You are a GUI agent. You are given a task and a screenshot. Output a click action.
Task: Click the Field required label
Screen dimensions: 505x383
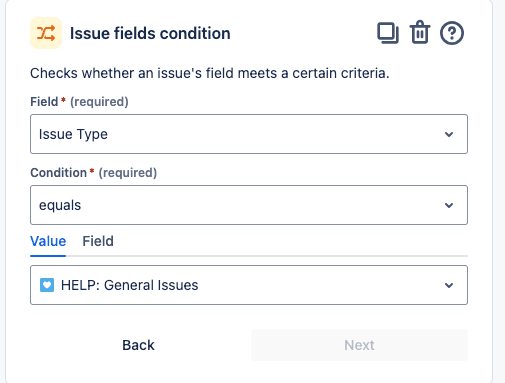pos(79,102)
